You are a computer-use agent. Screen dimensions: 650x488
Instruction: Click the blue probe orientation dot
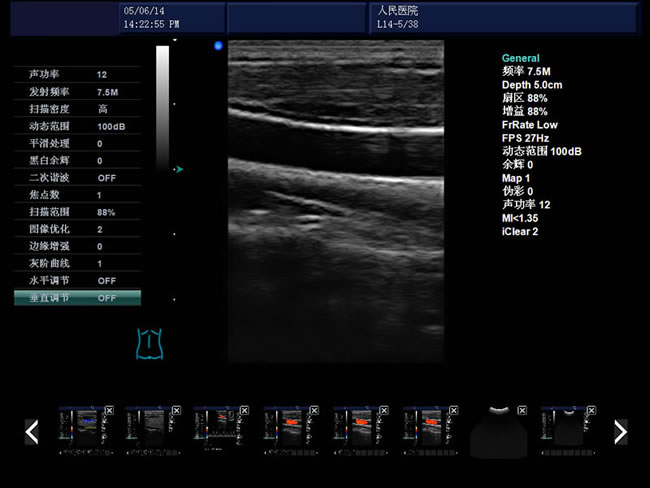pyautogui.click(x=218, y=45)
